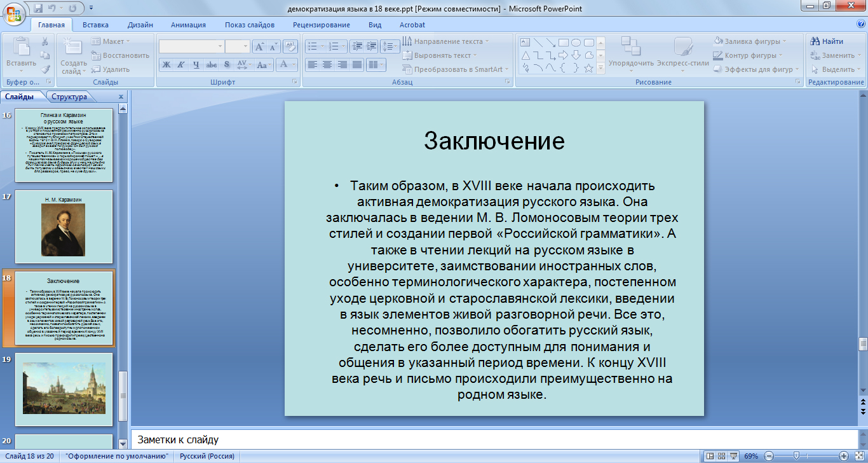Open the Анимация tab
The image size is (868, 463).
point(188,25)
